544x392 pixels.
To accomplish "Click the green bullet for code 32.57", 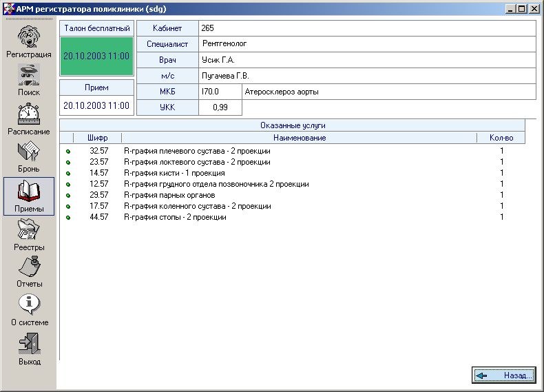I will pyautogui.click(x=68, y=152).
